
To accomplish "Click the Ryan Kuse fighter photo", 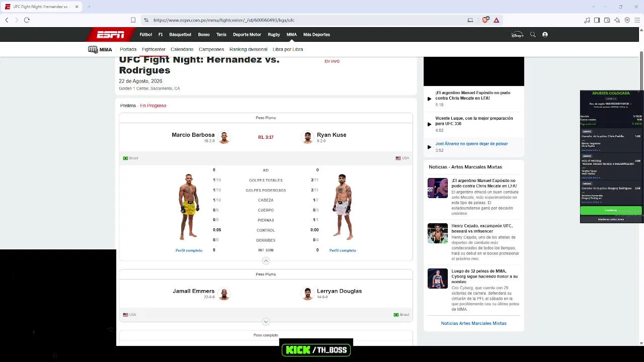I will 343,207.
